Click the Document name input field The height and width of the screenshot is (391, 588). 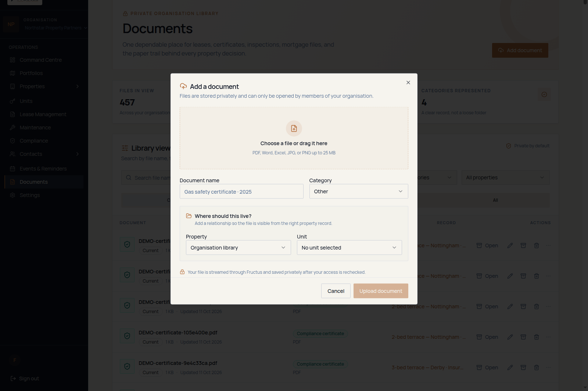pos(241,191)
